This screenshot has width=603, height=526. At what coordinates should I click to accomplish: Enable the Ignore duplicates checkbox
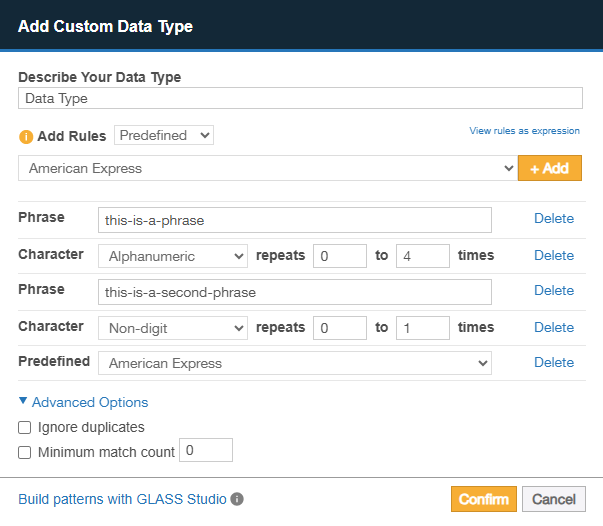pyautogui.click(x=25, y=428)
